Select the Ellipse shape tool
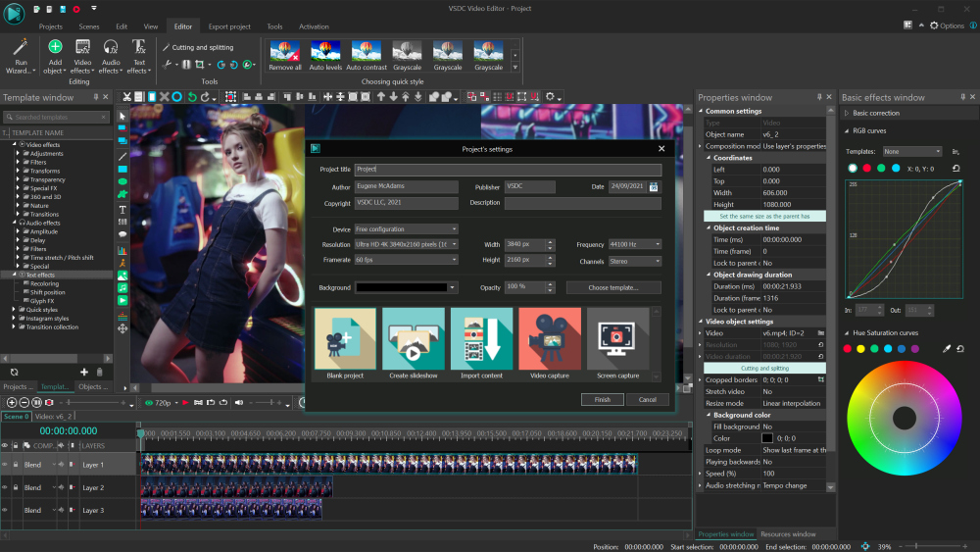This screenshot has width=980, height=552. [122, 181]
